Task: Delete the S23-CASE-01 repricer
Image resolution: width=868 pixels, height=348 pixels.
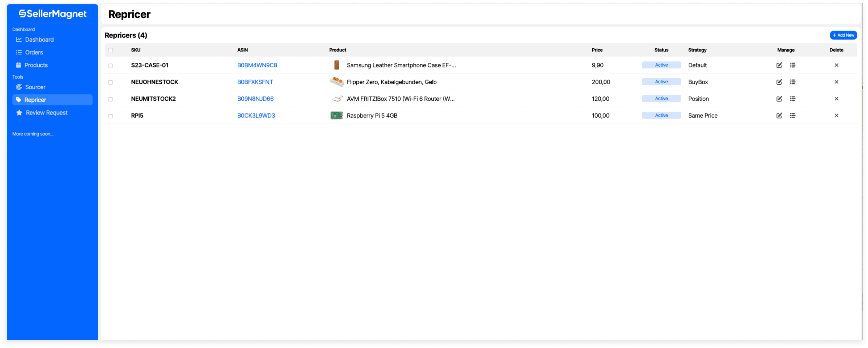Action: [x=836, y=65]
